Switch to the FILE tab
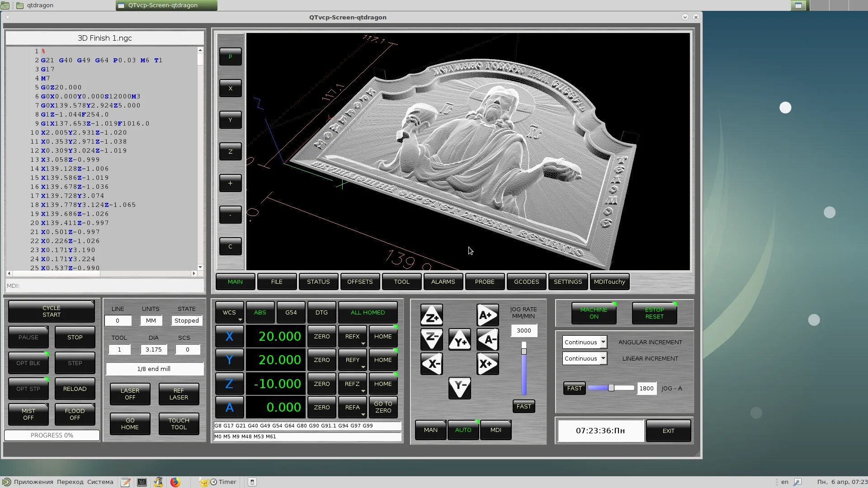The image size is (868, 488). [x=277, y=282]
